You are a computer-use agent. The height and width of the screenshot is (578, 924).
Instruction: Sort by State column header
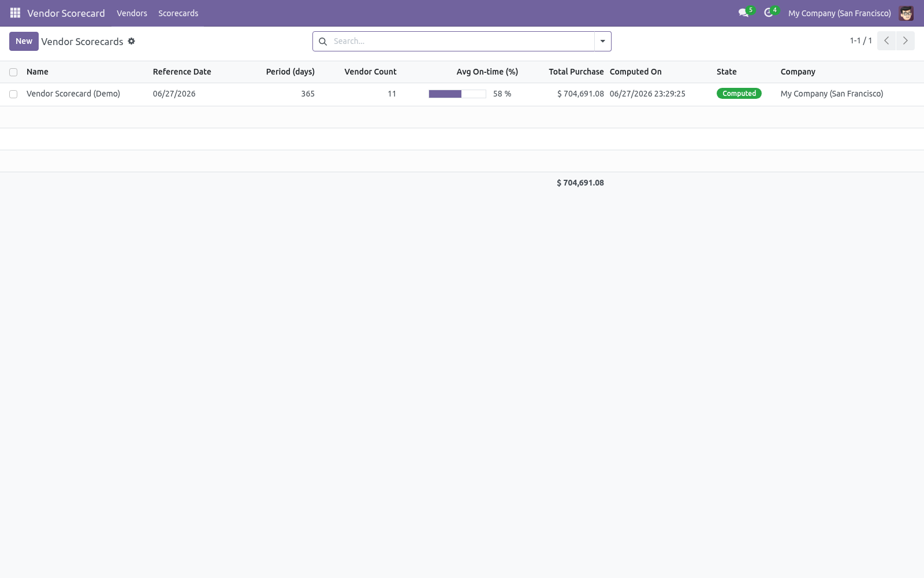(x=726, y=72)
